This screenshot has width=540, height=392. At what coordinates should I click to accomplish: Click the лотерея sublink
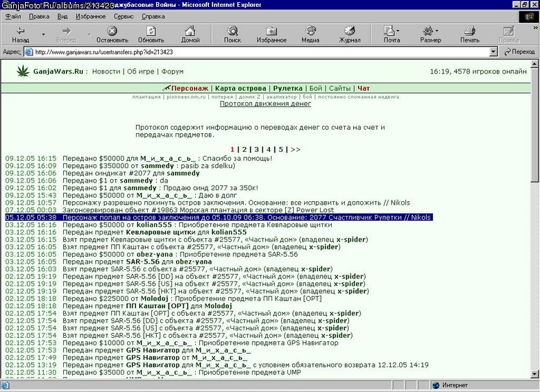(222, 97)
